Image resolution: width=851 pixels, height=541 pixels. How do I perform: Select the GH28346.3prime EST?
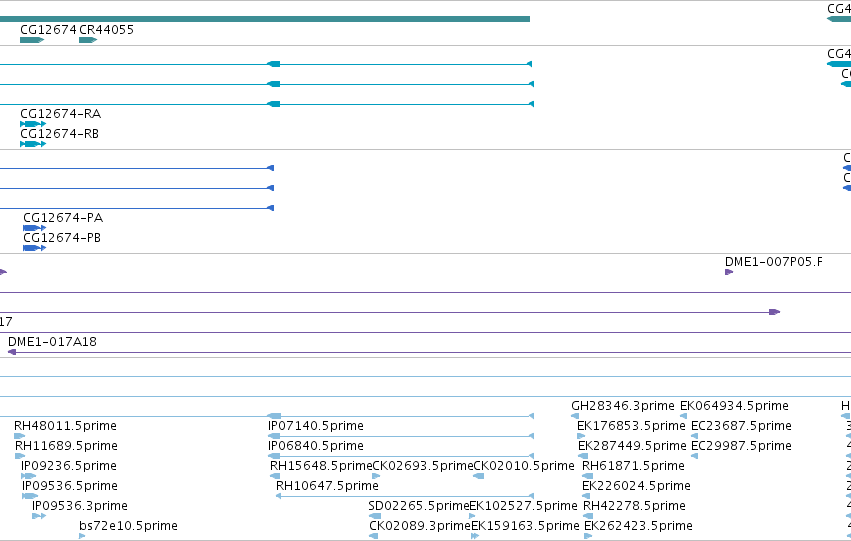click(x=575, y=416)
